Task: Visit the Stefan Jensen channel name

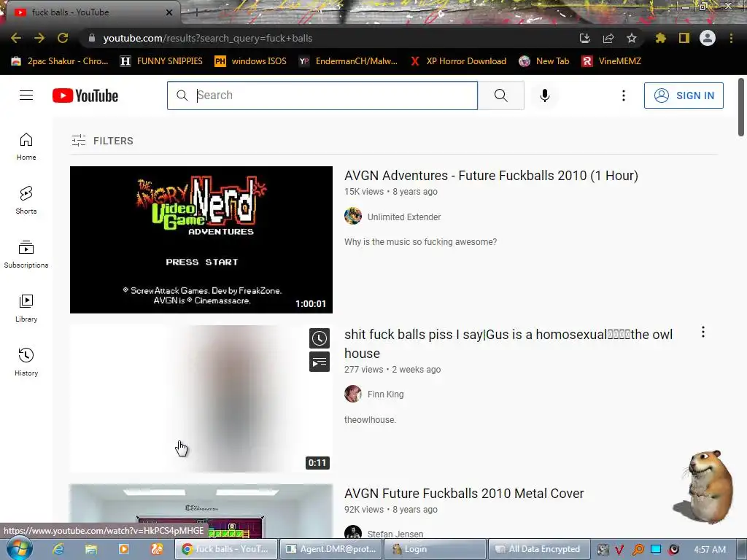Action: click(x=395, y=534)
